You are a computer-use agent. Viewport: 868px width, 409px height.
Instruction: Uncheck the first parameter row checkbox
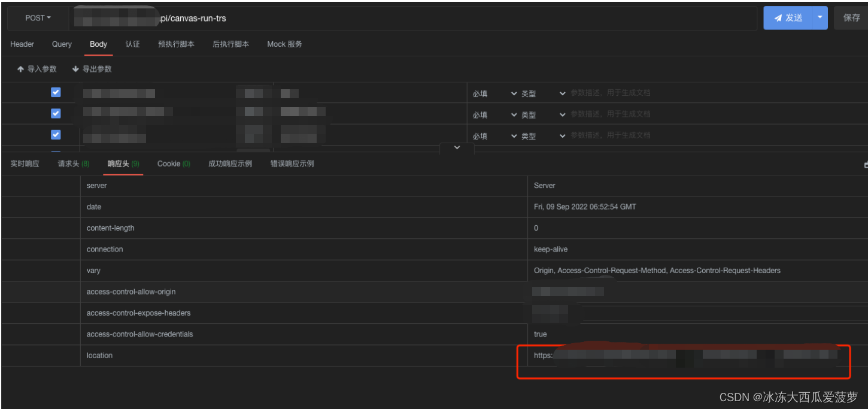click(x=55, y=92)
